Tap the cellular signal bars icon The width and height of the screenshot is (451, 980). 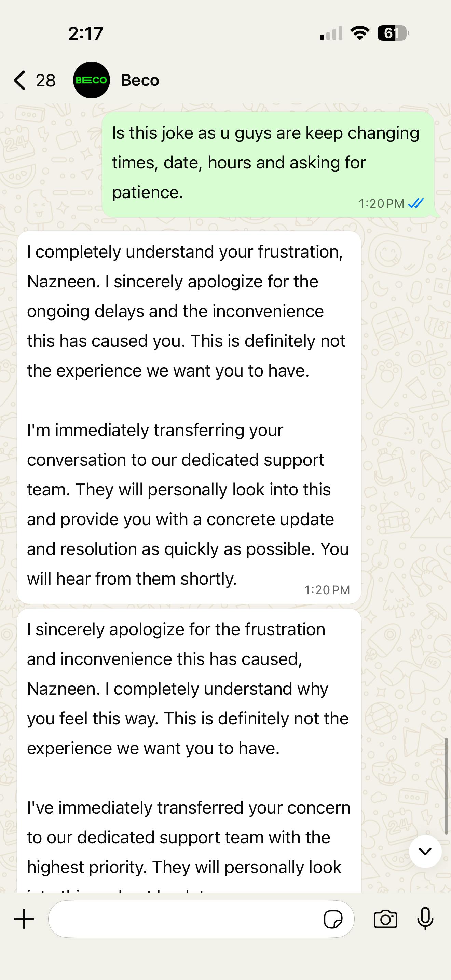331,33
